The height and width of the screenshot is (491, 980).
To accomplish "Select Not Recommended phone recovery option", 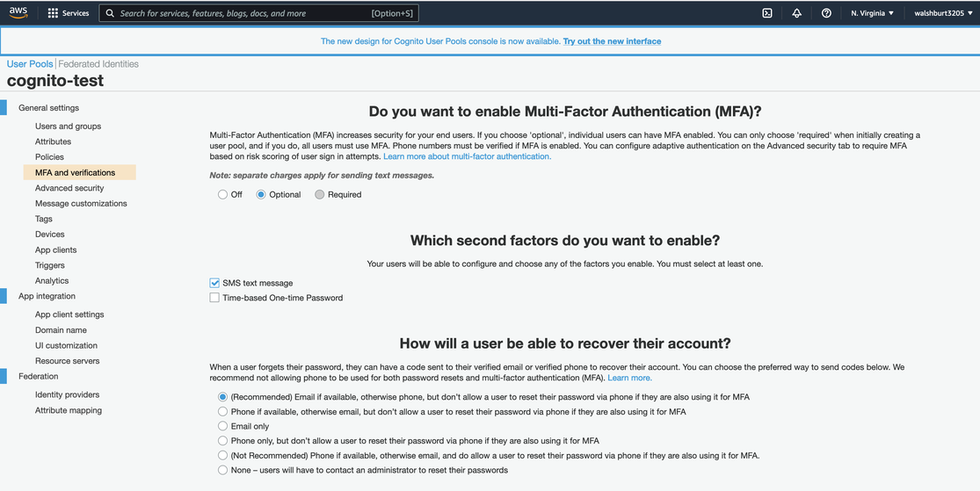I will 222,455.
